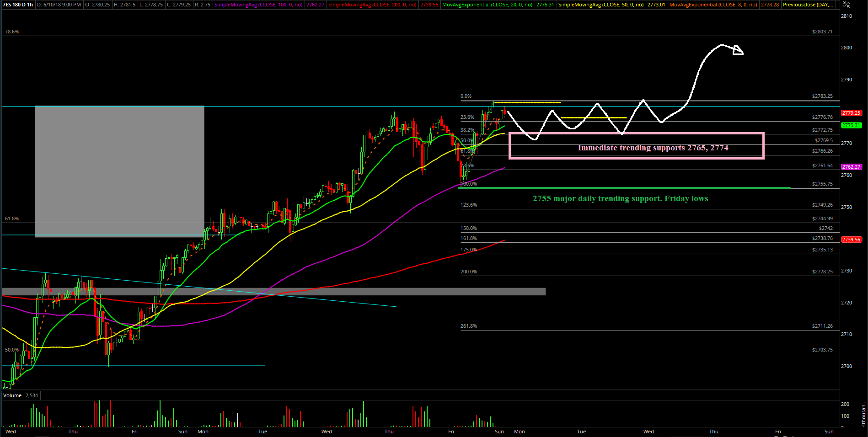The width and height of the screenshot is (868, 437).
Task: Click the 2800 tick on price axis
Action: tap(847, 48)
